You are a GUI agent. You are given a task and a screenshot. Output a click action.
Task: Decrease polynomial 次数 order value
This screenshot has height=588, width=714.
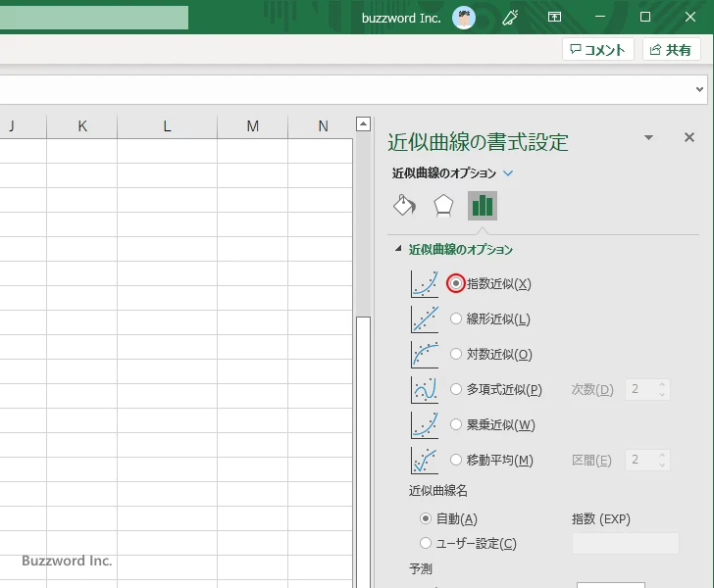(662, 394)
